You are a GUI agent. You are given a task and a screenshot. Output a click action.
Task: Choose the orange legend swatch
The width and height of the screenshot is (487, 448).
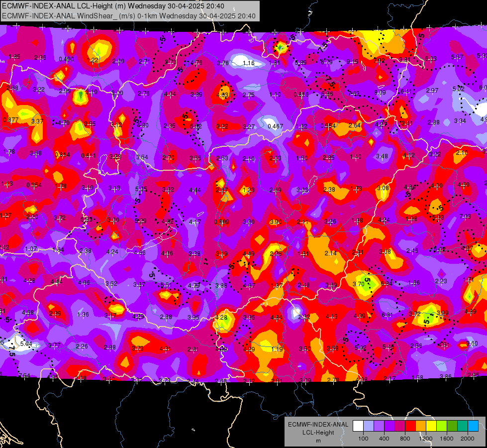tap(421, 426)
